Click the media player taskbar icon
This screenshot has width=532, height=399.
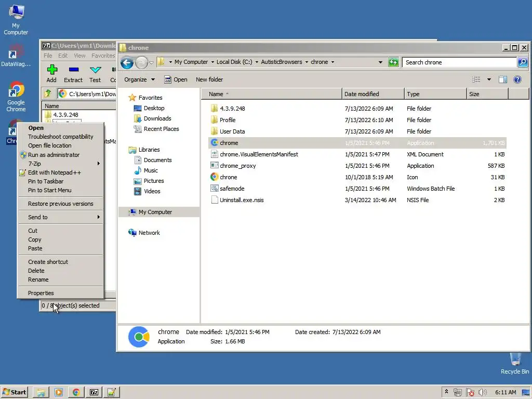click(59, 393)
